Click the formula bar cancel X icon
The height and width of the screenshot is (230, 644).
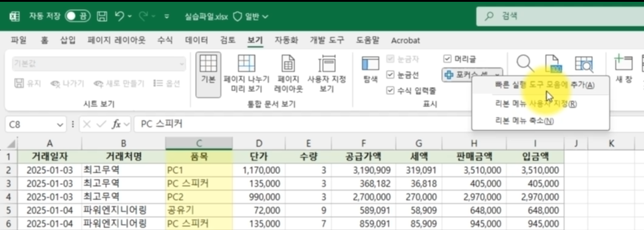(x=87, y=124)
